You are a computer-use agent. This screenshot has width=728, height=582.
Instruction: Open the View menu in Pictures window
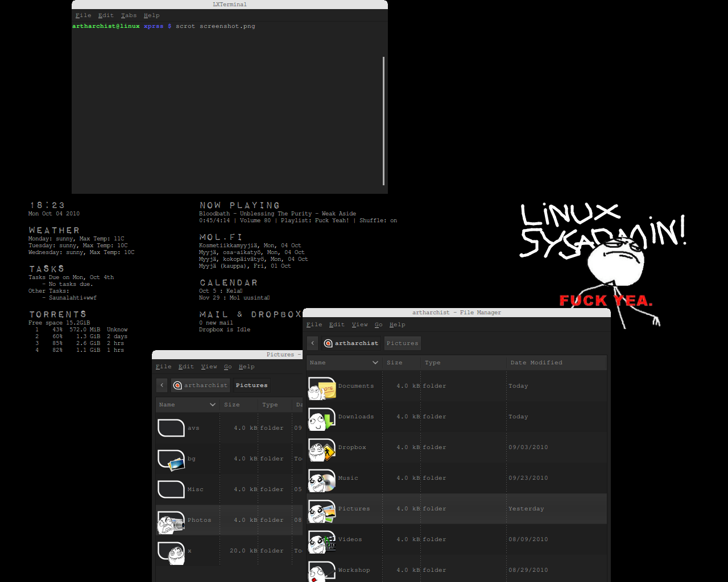point(209,367)
